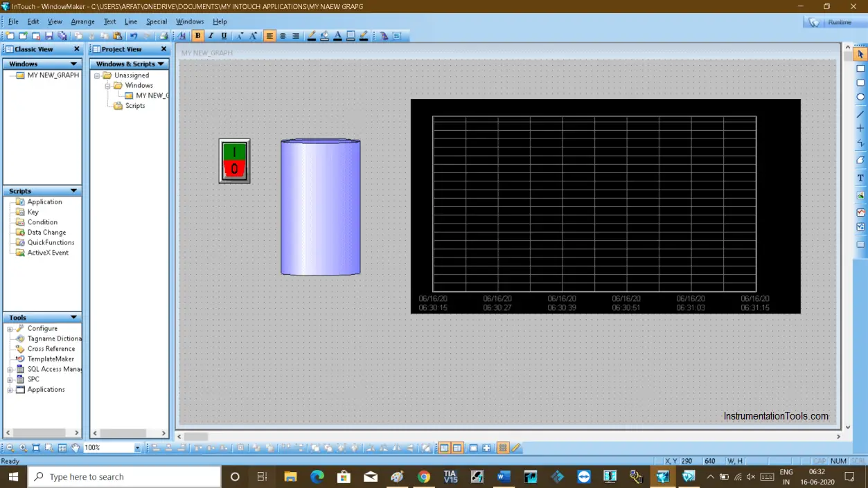Close the Classic View panel
This screenshot has width=868, height=488.
coord(77,49)
